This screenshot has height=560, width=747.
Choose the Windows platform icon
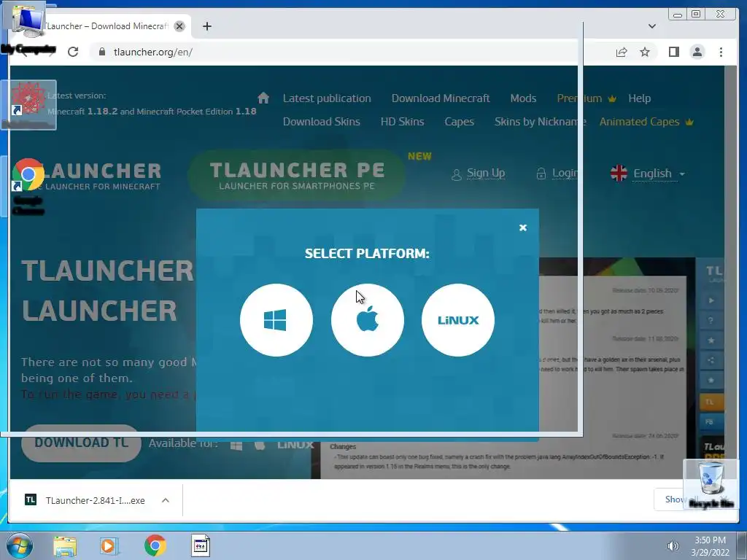[276, 320]
